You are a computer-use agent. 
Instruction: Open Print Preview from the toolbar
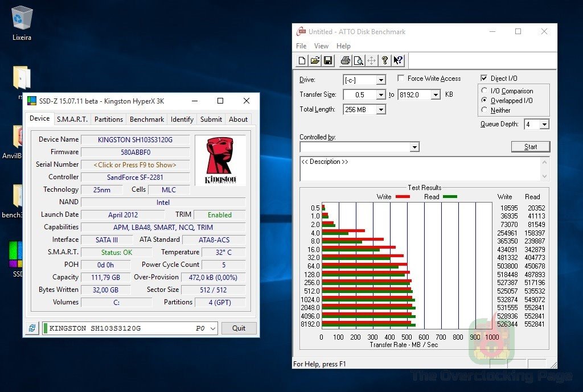(x=358, y=61)
